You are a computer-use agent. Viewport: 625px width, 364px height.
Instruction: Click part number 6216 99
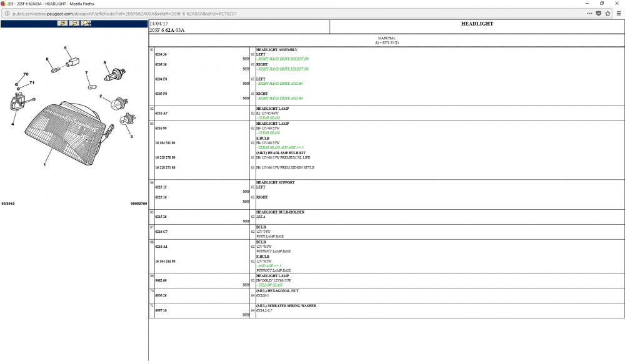(161, 128)
